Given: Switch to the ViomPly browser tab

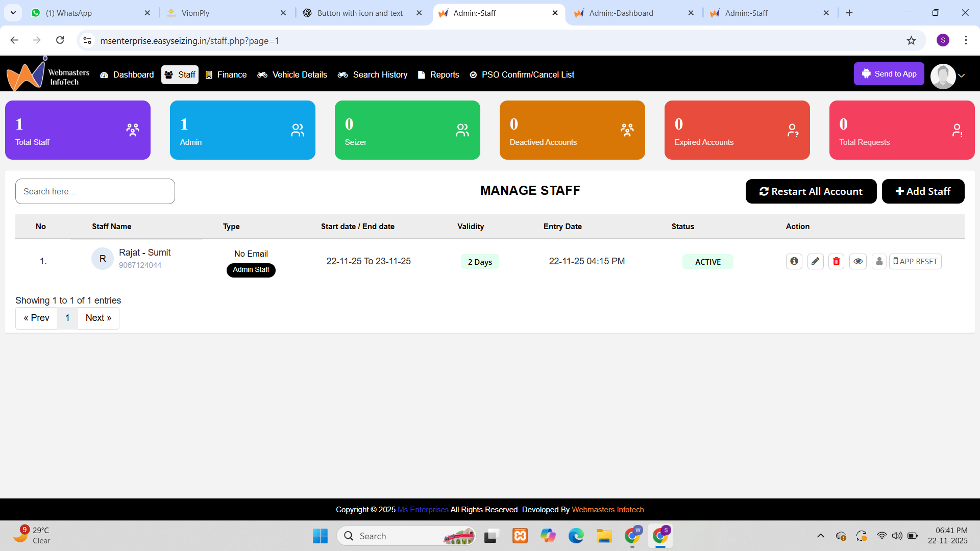Looking at the screenshot, I should point(227,13).
